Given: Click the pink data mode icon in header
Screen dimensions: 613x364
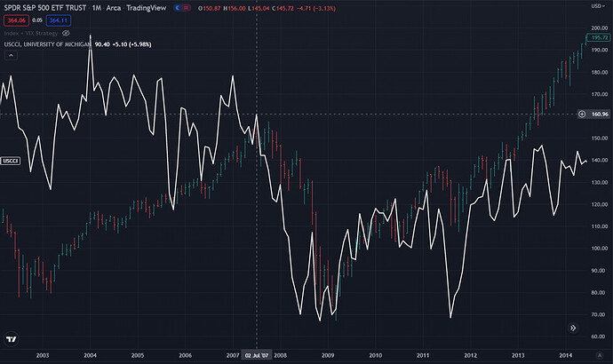Looking at the screenshot, I should (186, 8).
